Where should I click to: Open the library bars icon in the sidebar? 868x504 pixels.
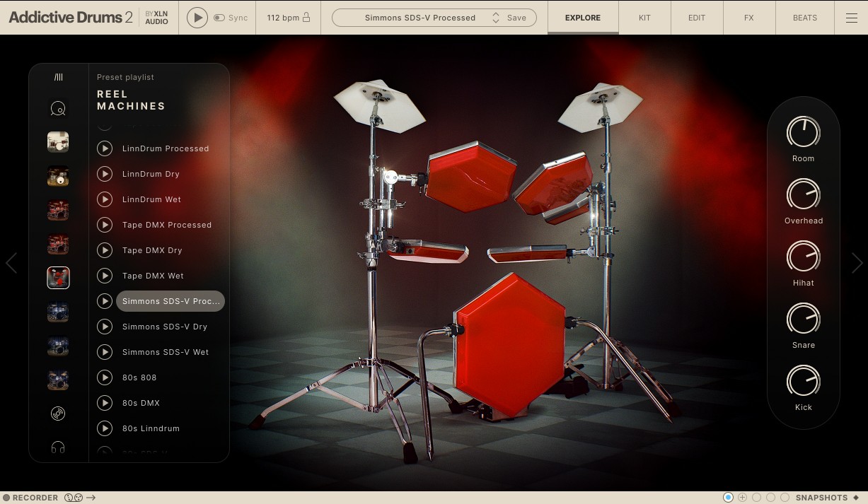(58, 77)
